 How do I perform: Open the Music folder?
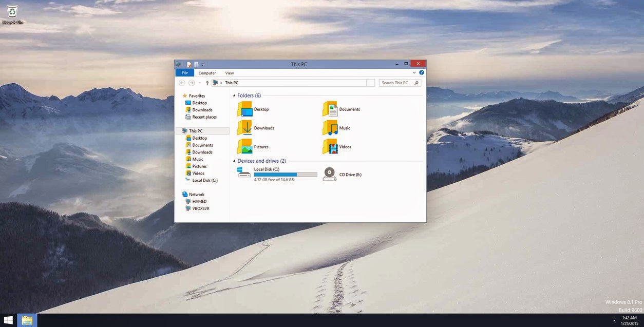click(x=344, y=128)
